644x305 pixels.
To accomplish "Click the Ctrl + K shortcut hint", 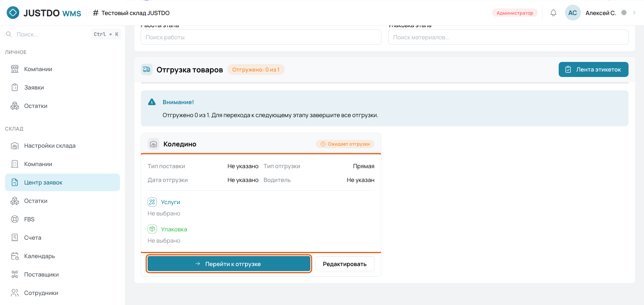I will pyautogui.click(x=106, y=34).
